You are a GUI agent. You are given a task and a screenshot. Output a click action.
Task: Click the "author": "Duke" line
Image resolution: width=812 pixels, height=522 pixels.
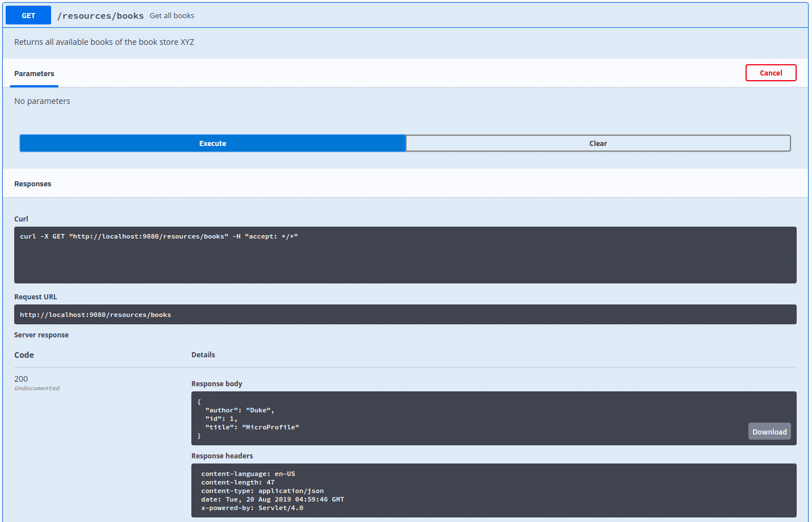pyautogui.click(x=240, y=410)
